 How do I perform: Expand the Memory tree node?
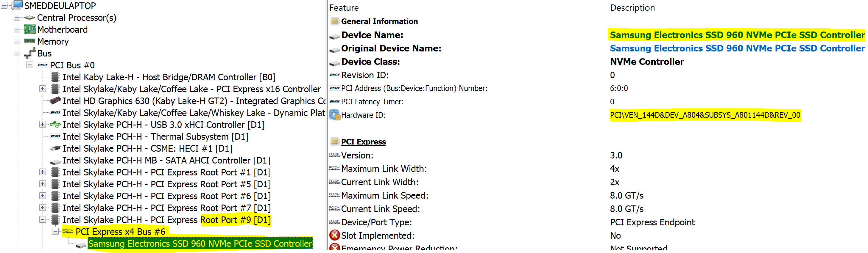(17, 41)
